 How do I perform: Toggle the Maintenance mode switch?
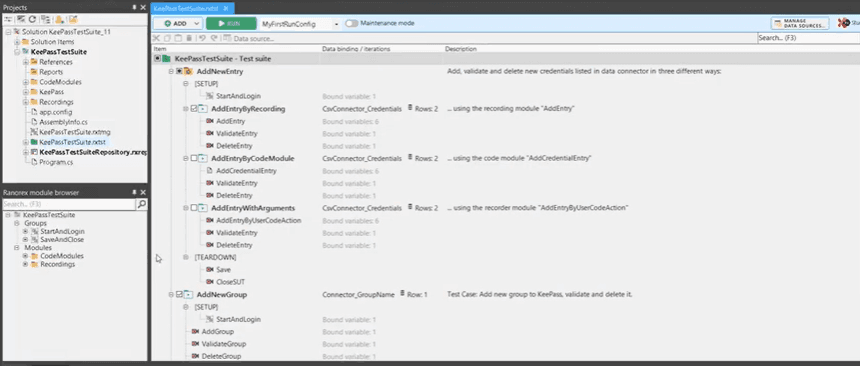pos(351,24)
